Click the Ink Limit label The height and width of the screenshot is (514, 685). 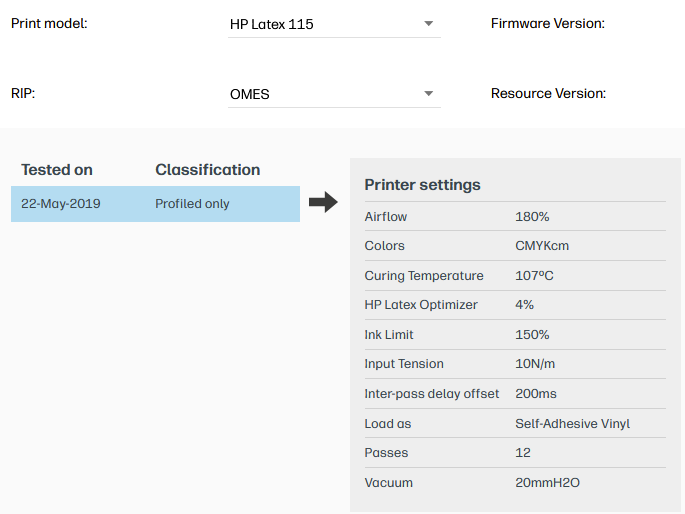[x=389, y=335]
